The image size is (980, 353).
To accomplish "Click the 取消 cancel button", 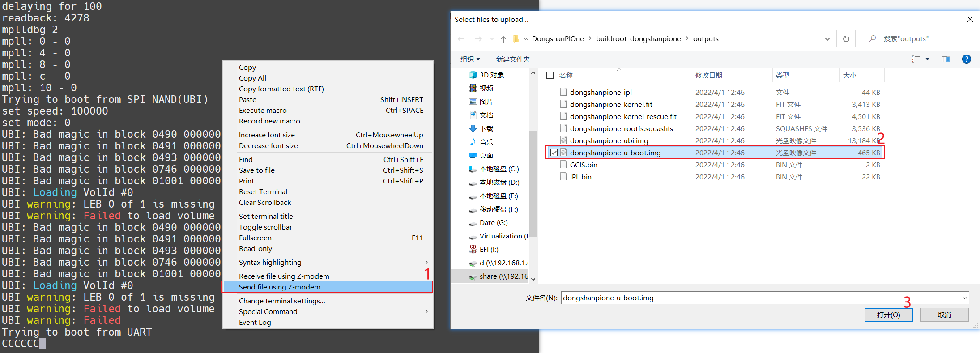I will click(x=944, y=315).
